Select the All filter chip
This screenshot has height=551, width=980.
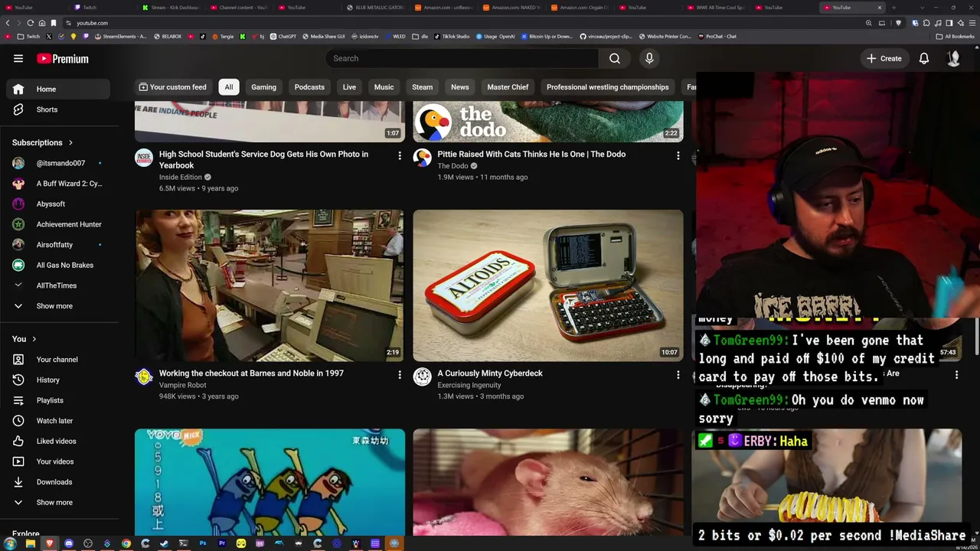228,87
